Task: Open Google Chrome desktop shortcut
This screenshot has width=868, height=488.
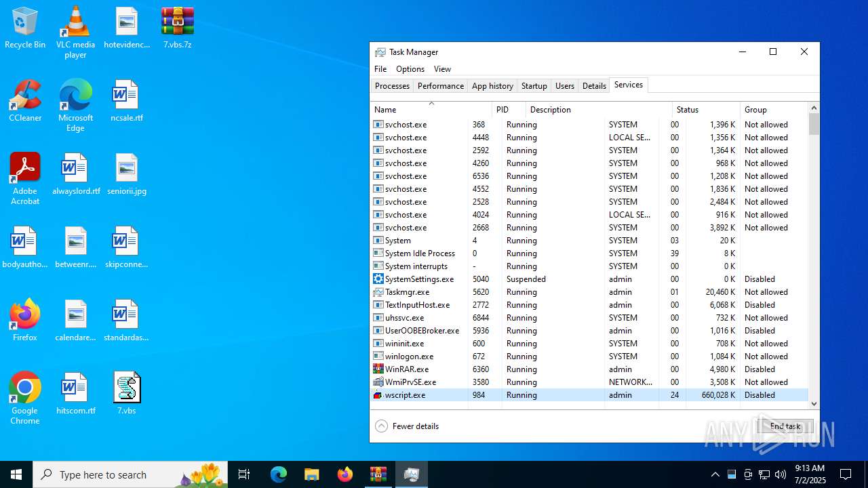Action: click(x=25, y=399)
